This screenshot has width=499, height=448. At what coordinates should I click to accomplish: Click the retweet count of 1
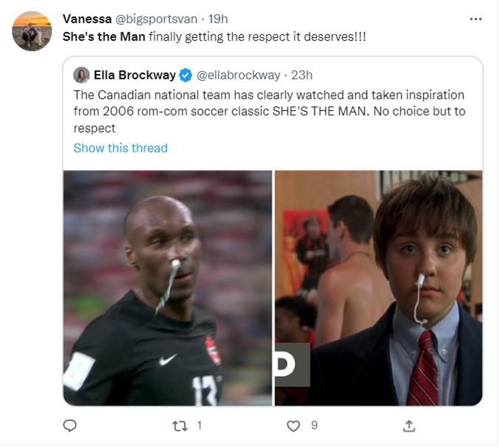[199, 425]
